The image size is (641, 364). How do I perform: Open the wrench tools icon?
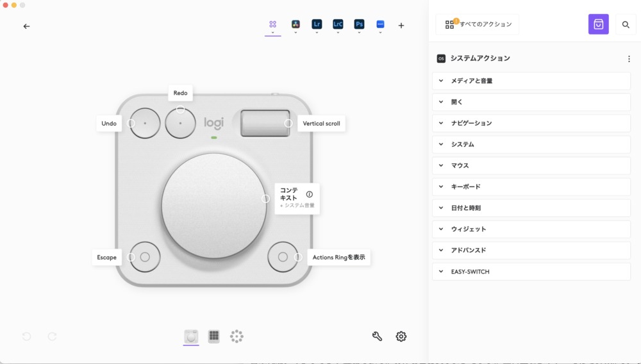[377, 336]
